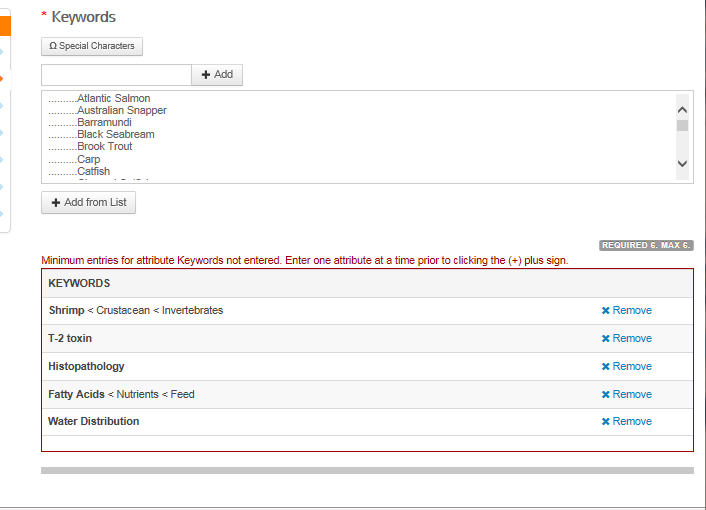The width and height of the screenshot is (706, 510).
Task: Choose Barramundi from the keyword list
Action: point(105,123)
